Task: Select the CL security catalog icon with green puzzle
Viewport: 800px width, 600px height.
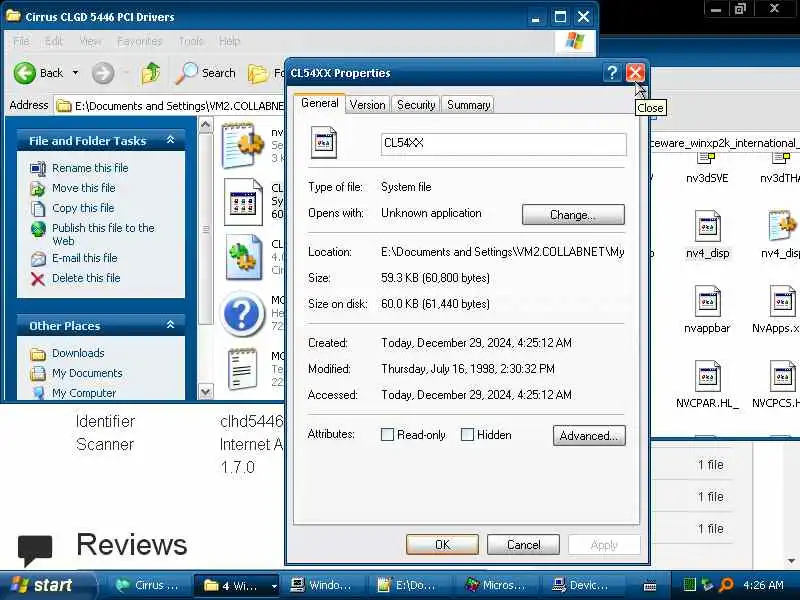Action: [243, 257]
